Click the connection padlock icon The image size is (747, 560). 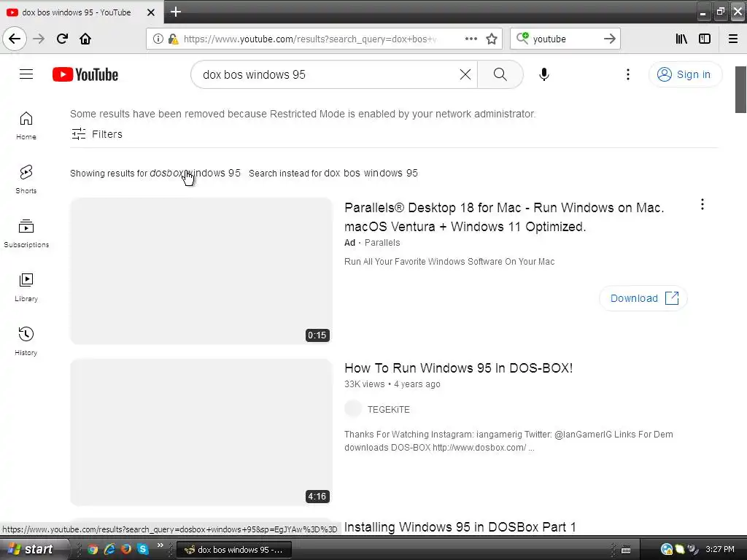tap(173, 39)
